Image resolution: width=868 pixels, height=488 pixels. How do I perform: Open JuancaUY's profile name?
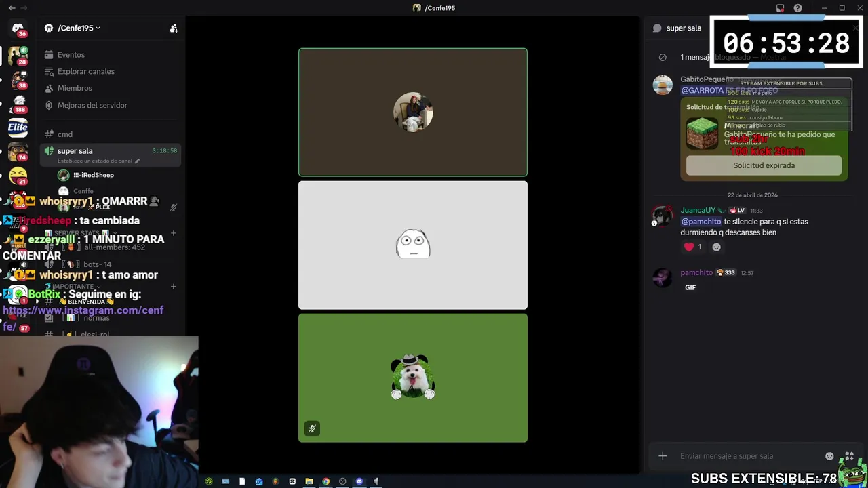point(698,211)
